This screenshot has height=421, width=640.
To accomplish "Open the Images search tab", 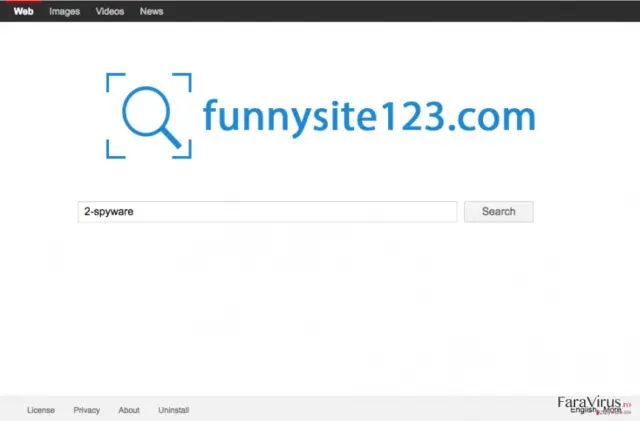I will pos(64,11).
